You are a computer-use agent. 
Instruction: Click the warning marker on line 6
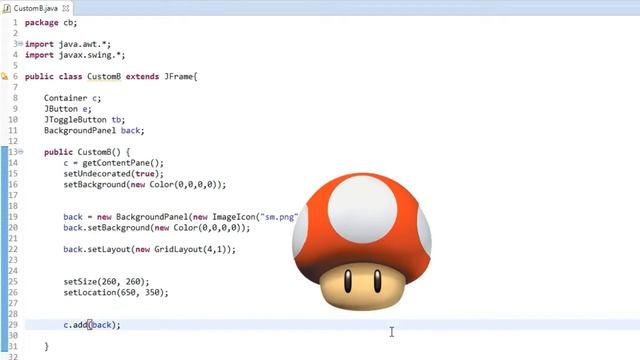4,76
